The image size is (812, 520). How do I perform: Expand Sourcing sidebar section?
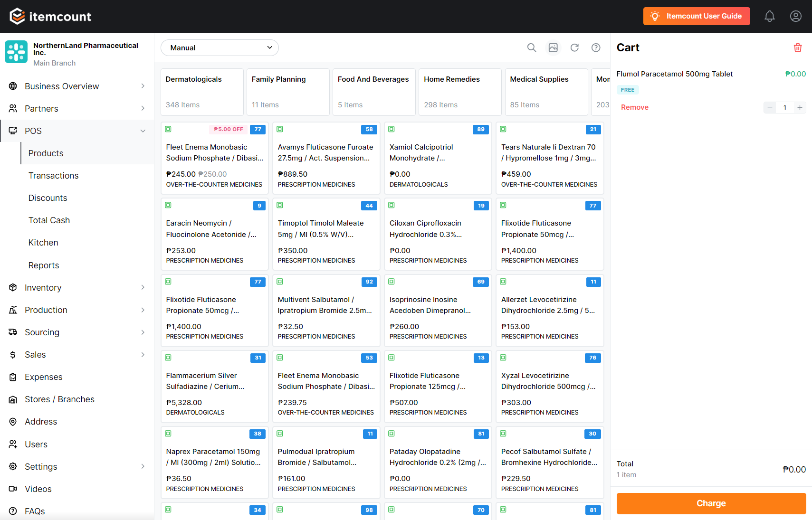[77, 332]
